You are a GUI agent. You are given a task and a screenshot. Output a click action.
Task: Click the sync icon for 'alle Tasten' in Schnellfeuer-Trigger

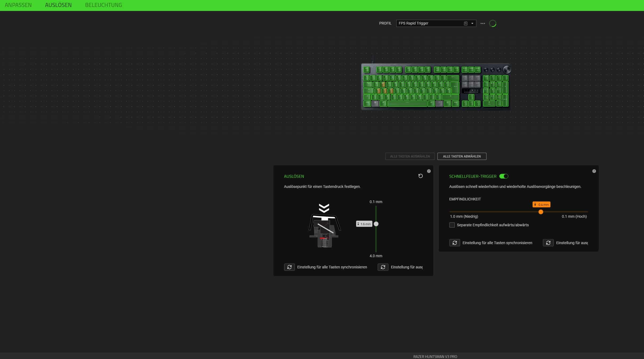454,243
